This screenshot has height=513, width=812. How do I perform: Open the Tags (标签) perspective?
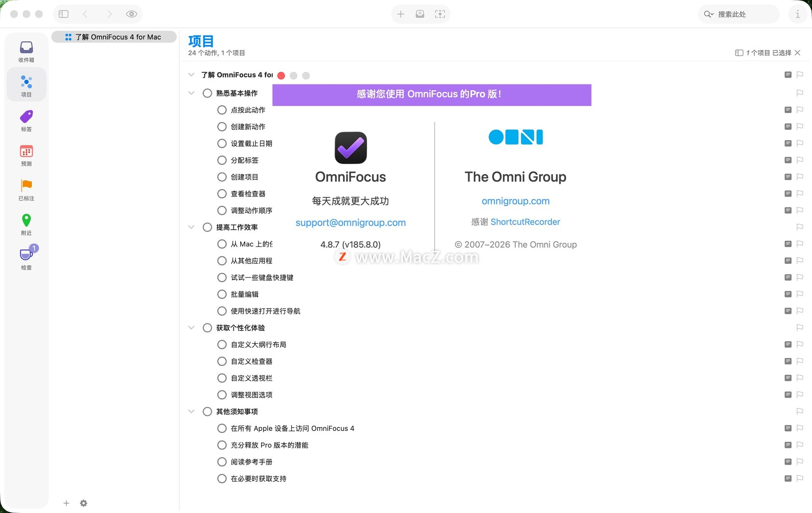pos(26,121)
